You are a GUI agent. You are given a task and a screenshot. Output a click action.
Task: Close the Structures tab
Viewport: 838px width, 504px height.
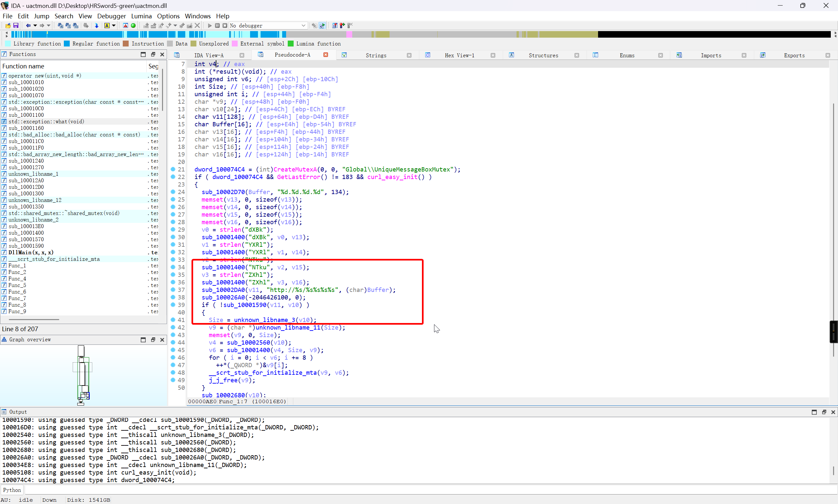tap(577, 55)
